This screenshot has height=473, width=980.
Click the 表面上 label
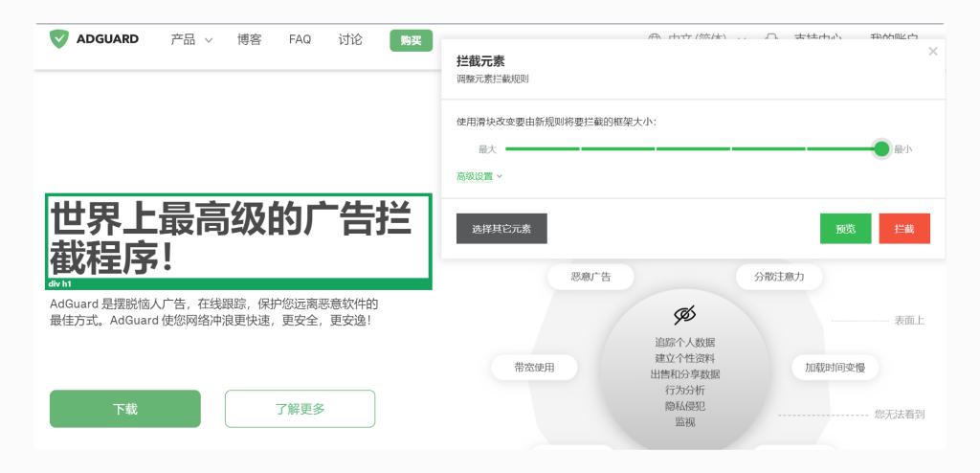point(909,321)
